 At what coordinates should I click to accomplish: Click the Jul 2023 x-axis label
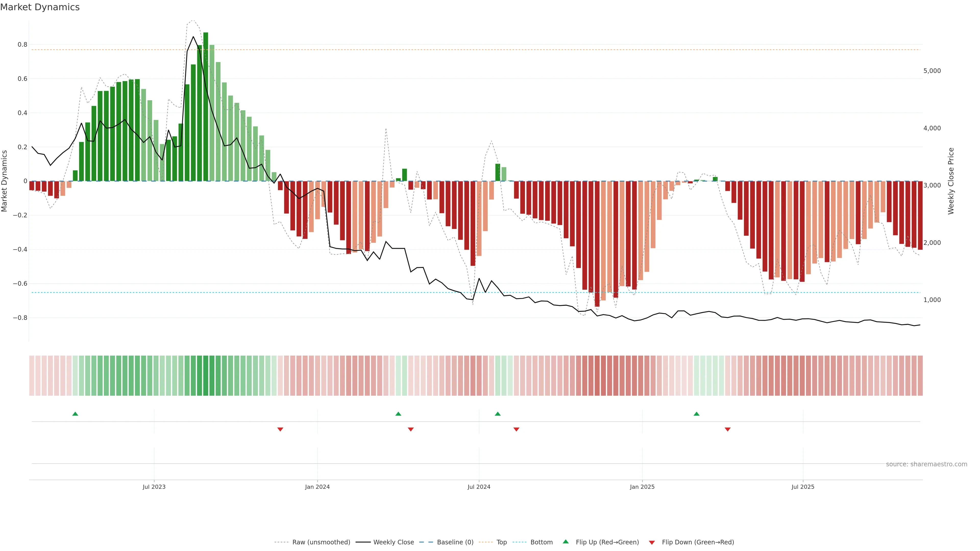coord(154,487)
